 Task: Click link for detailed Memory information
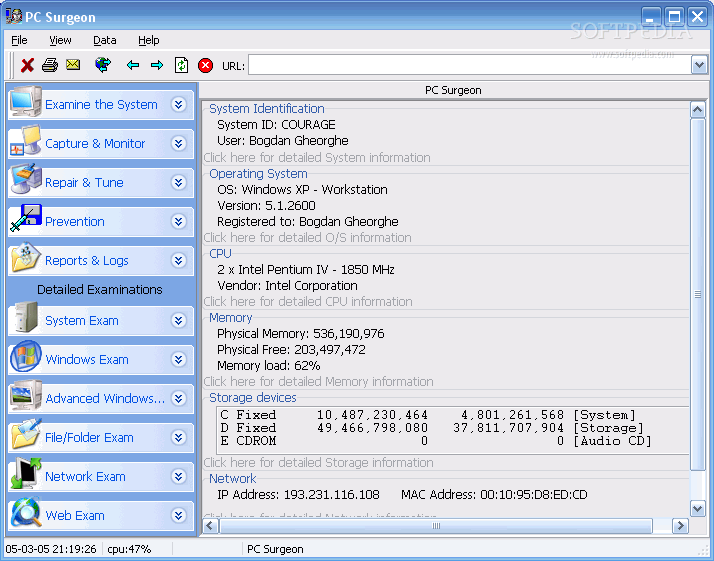pos(318,382)
